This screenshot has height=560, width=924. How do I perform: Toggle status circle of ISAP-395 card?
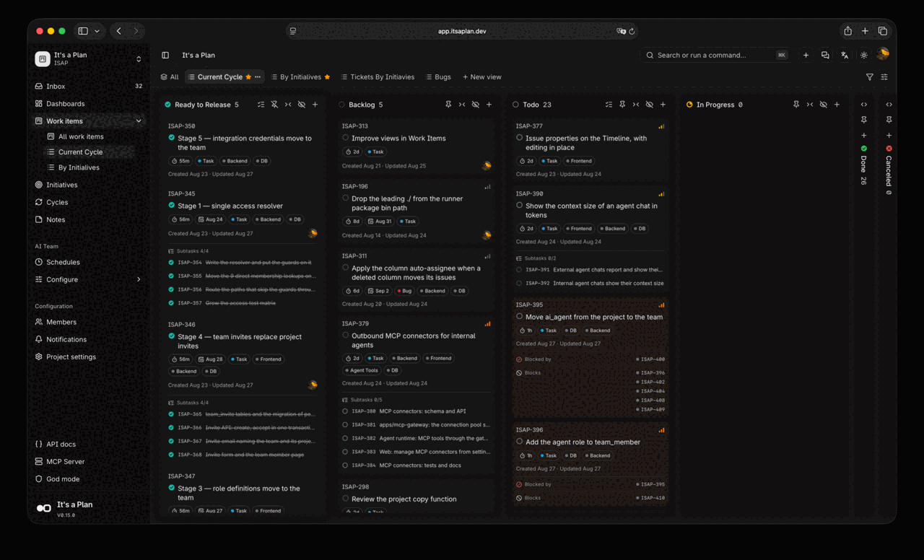tap(520, 316)
